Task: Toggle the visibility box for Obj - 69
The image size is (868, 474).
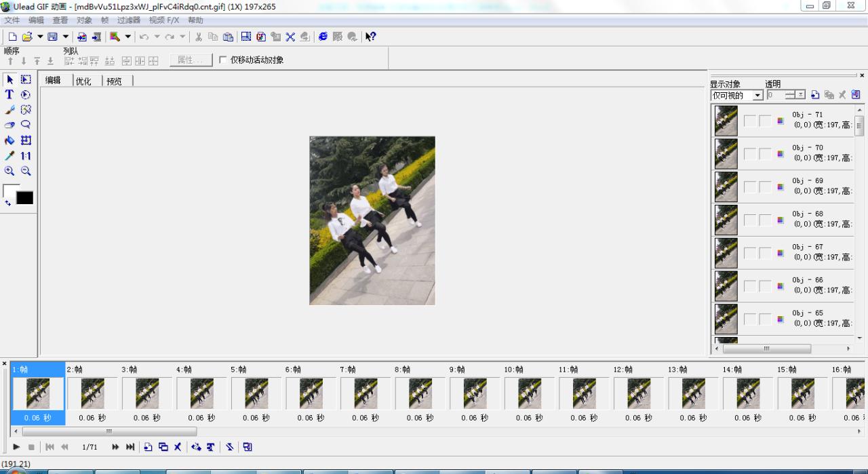Action: click(x=750, y=186)
